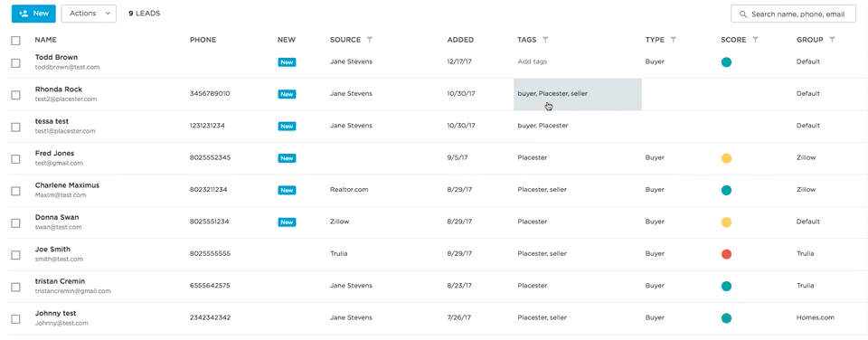Click Buyer type for Todd Brown
Image resolution: width=868 pixels, height=340 pixels.
[655, 61]
